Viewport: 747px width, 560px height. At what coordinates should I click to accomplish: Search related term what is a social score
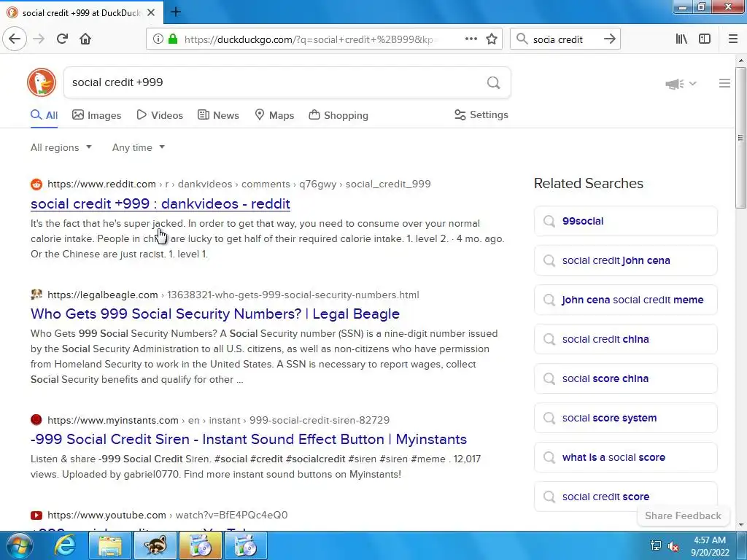[x=625, y=458]
